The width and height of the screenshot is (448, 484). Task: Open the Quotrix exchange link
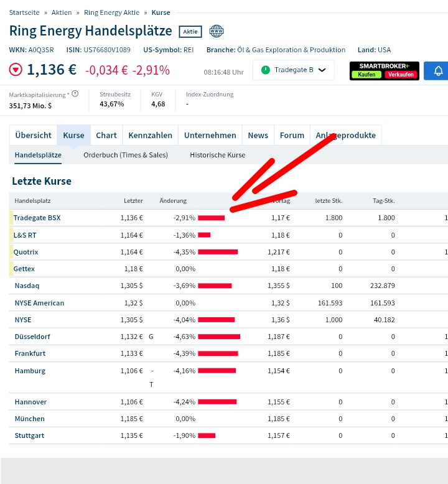coord(26,252)
